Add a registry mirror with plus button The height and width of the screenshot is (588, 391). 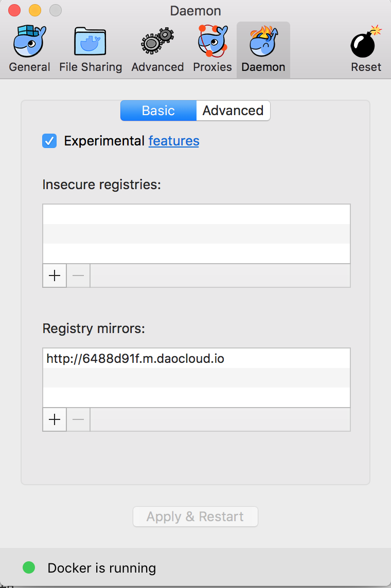pyautogui.click(x=55, y=419)
